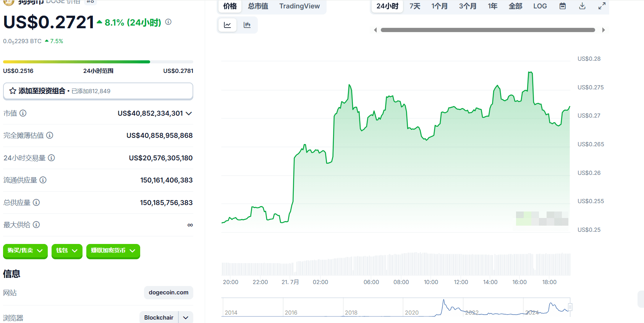
Task: Expand market cap value dropdown chevron
Action: click(189, 113)
